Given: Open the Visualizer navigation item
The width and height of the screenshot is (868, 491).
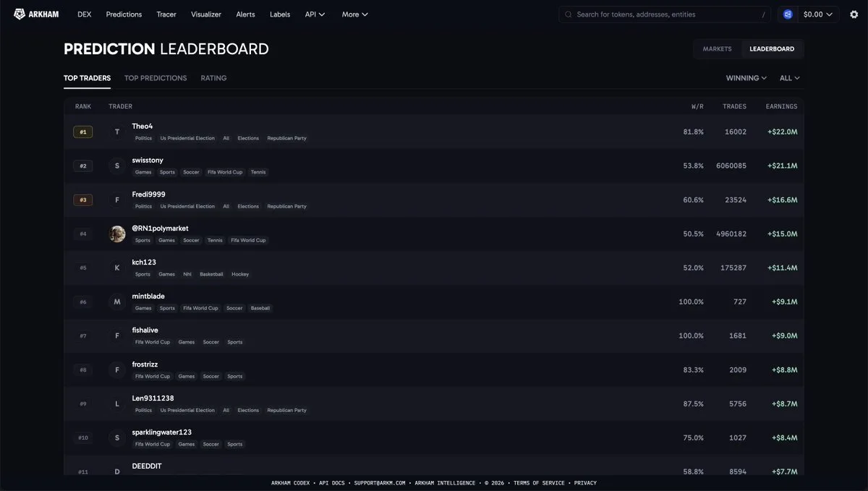Looking at the screenshot, I should [206, 14].
